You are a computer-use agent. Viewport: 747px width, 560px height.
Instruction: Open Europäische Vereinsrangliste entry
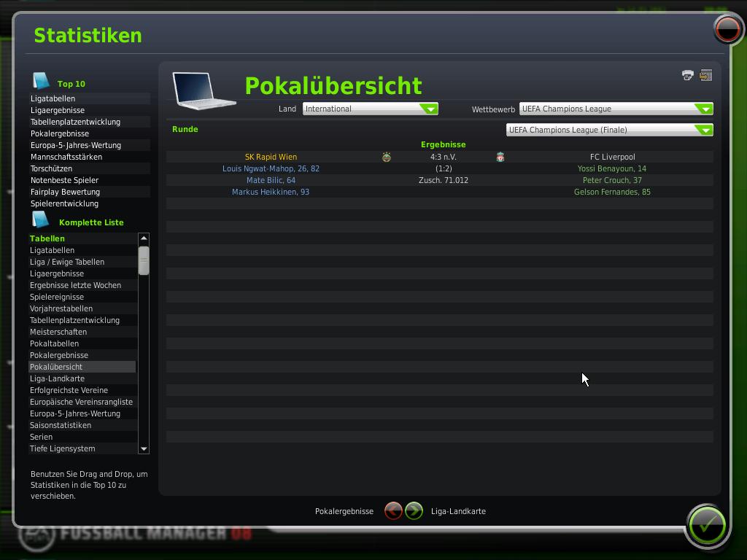point(81,402)
